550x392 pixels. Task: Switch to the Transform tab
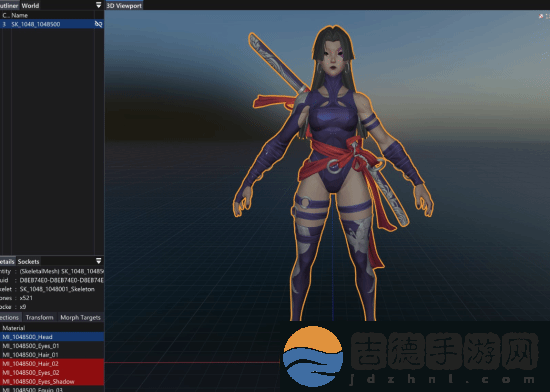(x=39, y=317)
